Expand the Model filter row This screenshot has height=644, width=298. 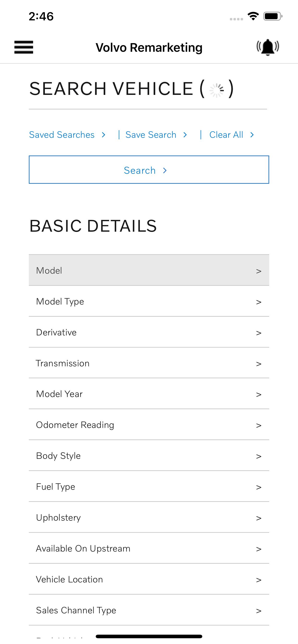click(x=149, y=270)
